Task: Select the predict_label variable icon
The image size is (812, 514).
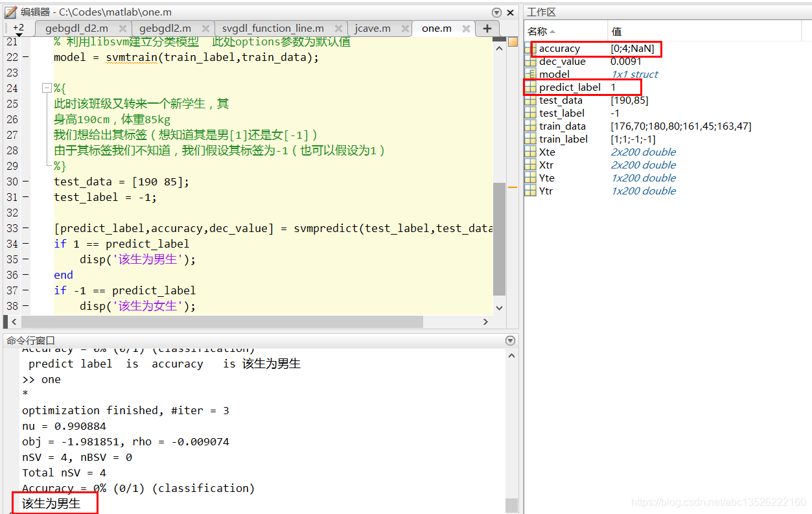Action: tap(531, 87)
